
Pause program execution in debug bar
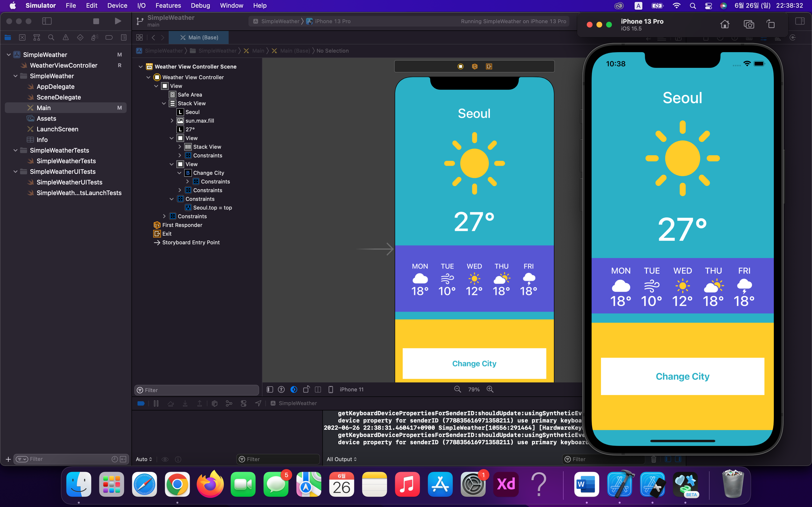156,403
